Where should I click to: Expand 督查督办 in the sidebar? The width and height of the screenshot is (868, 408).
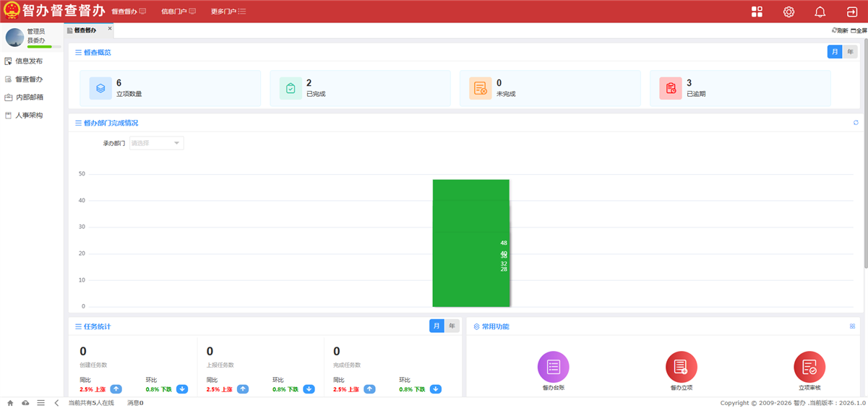(29, 79)
